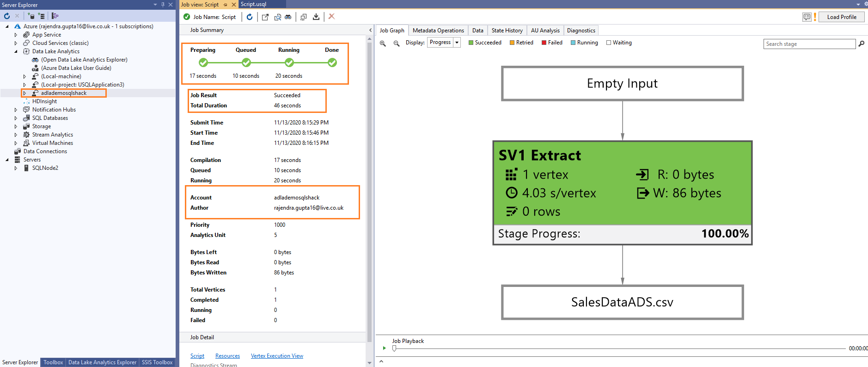Open the State History tab
Image resolution: width=868 pixels, height=367 pixels.
coord(507,31)
